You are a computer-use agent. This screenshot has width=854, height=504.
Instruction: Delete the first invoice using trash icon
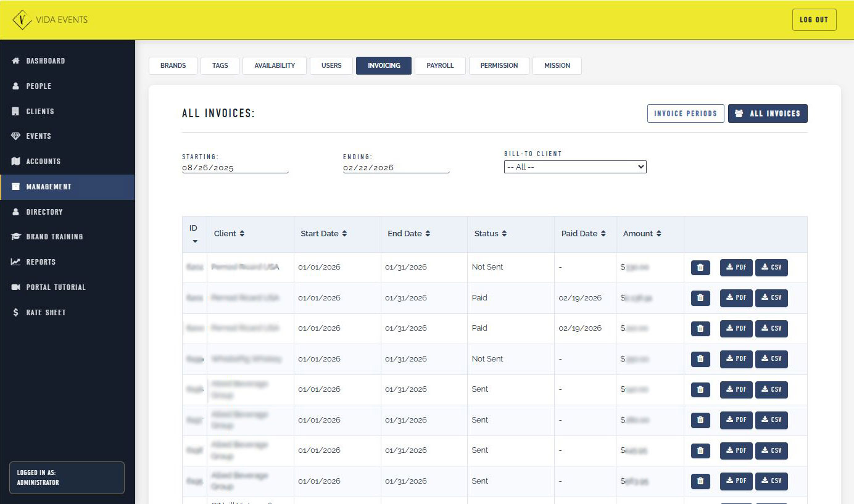click(700, 268)
